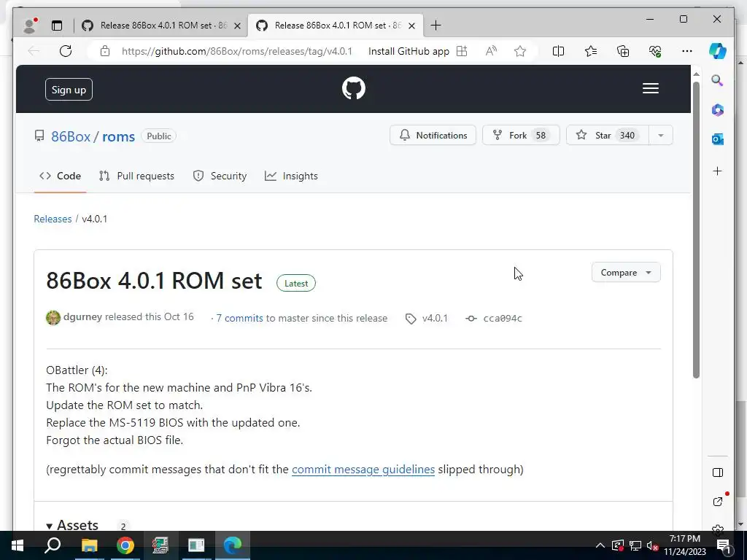The width and height of the screenshot is (747, 560).
Task: Open sidebar Search icon
Action: tap(718, 80)
